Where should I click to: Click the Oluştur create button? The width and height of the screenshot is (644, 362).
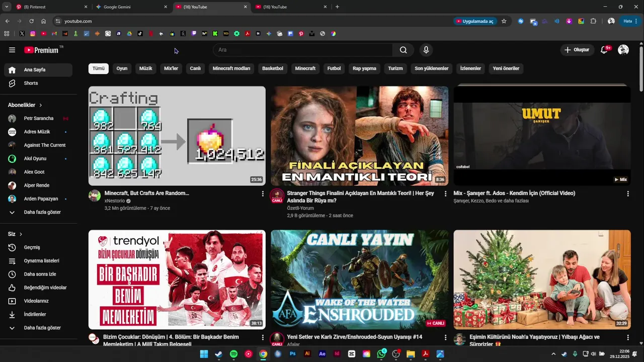577,50
